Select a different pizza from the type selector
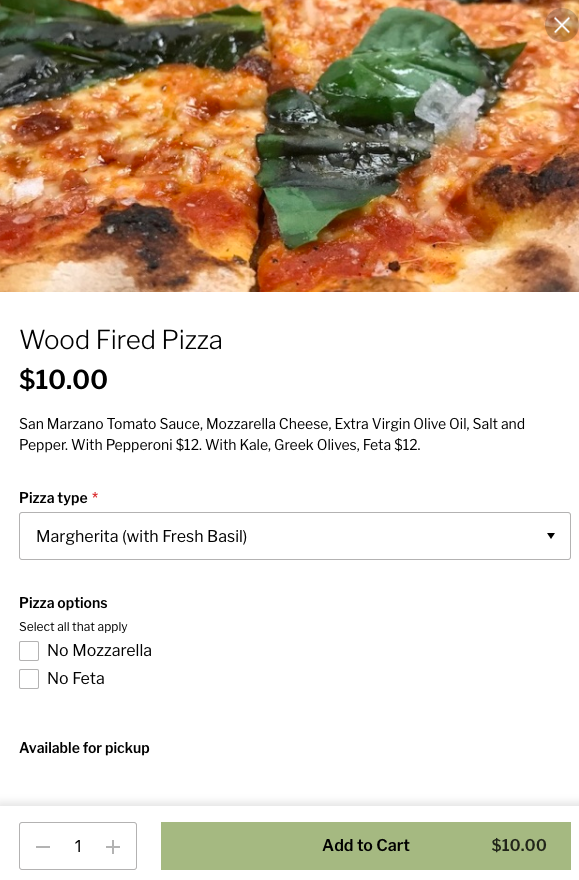 (295, 536)
